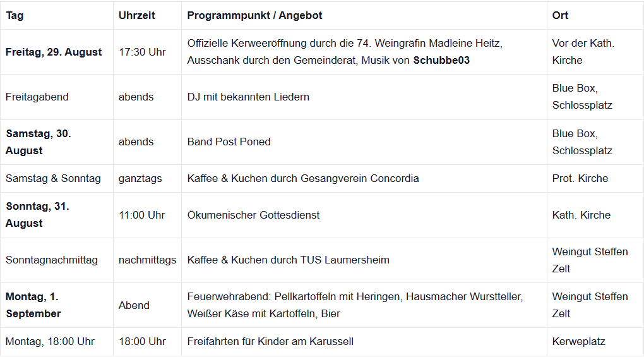Select the 'Montag, 1. September' cell
644x357 pixels.
pyautogui.click(x=33, y=305)
